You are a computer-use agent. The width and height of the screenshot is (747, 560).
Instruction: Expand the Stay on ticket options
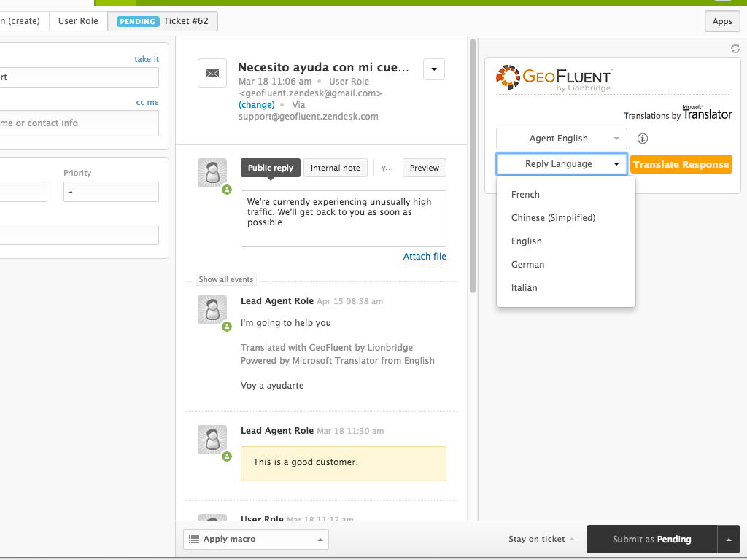click(541, 539)
